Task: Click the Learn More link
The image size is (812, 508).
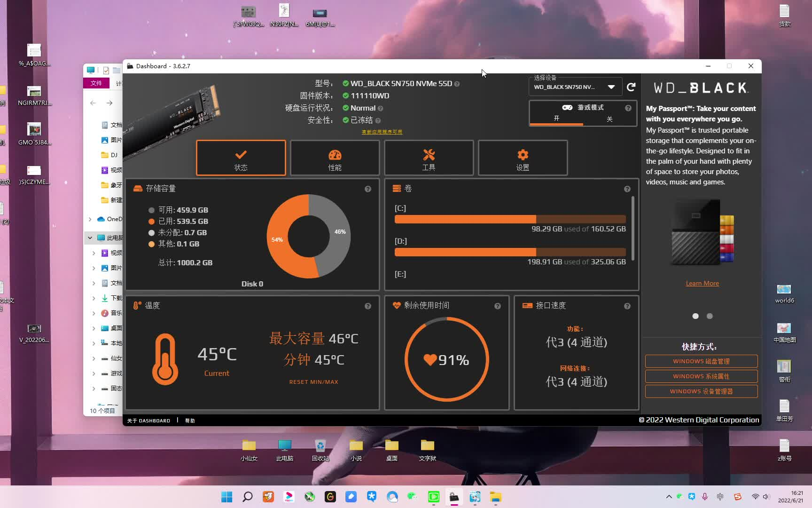Action: pyautogui.click(x=702, y=283)
